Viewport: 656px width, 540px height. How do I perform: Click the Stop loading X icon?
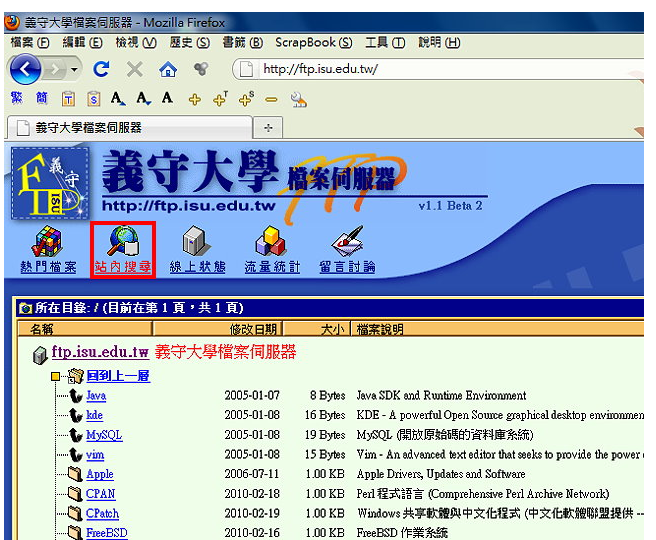pos(135,69)
